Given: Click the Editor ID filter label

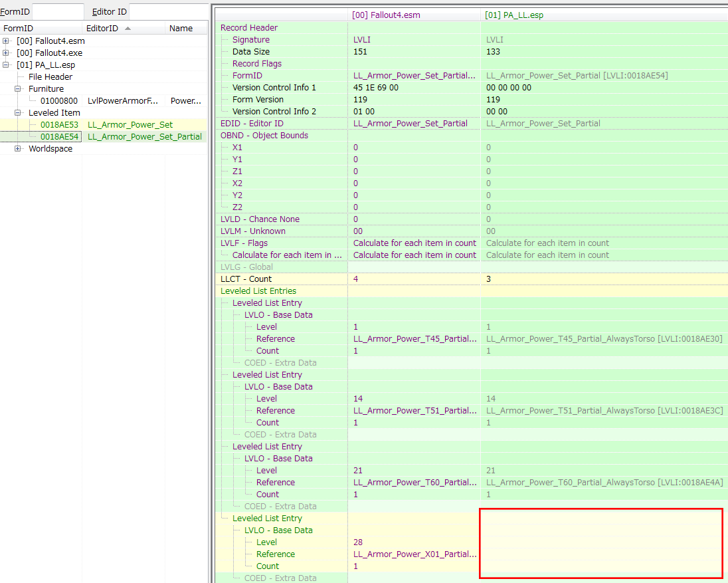Looking at the screenshot, I should [110, 11].
